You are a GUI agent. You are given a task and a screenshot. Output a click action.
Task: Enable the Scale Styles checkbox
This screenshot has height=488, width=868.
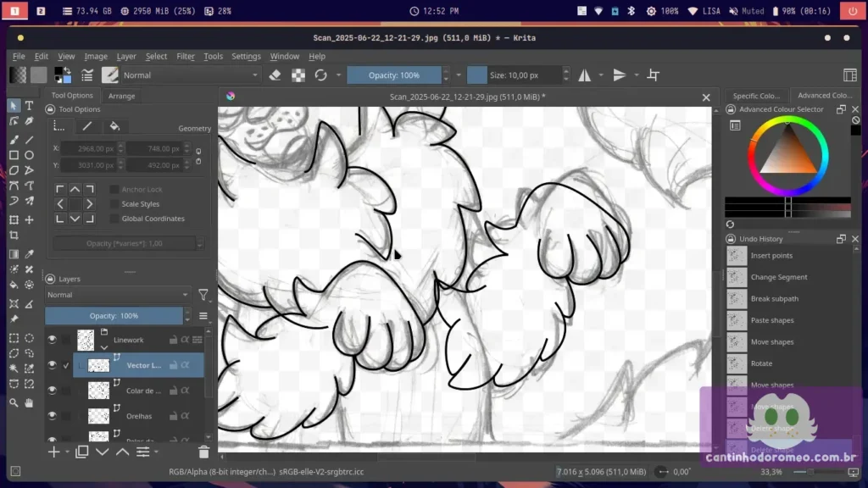coord(114,204)
